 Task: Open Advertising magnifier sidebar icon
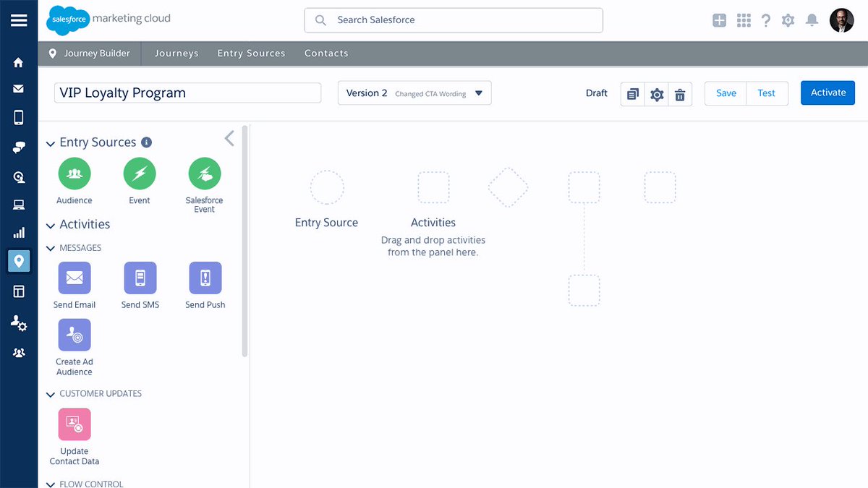tap(19, 176)
